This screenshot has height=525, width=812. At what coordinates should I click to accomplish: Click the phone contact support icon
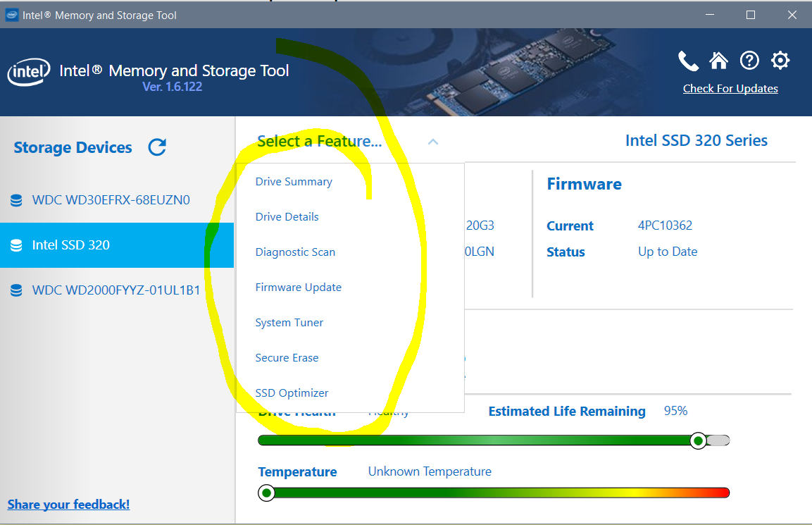(688, 61)
